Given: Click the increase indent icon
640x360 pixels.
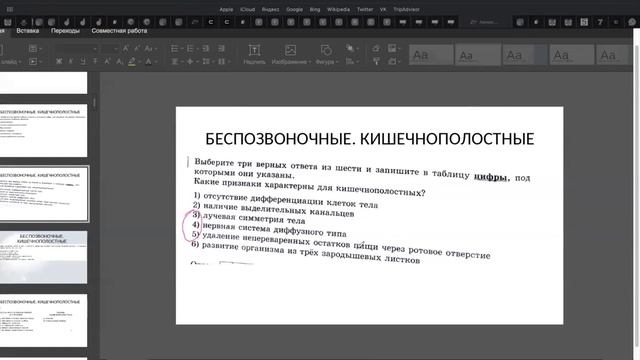Looking at the screenshot, I should (221, 49).
